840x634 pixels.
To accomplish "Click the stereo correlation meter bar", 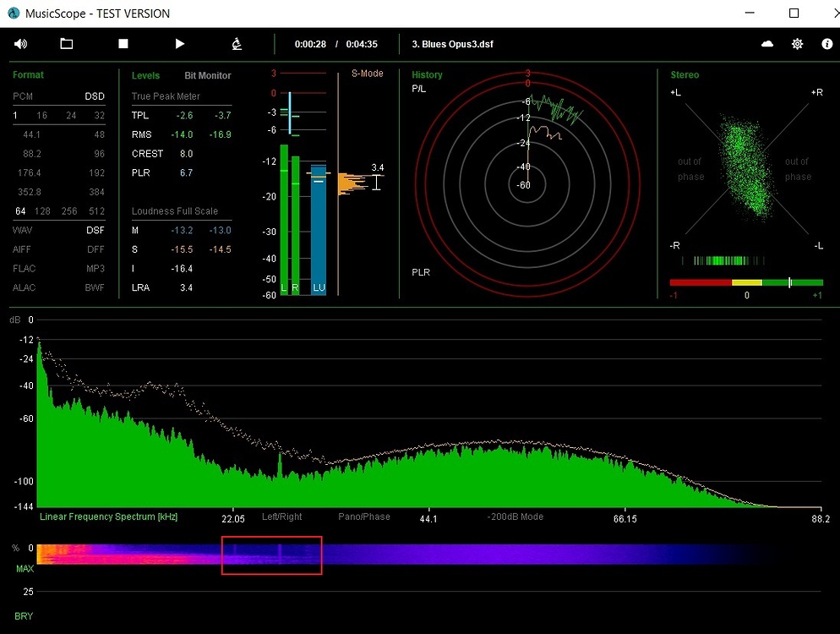I will point(746,282).
